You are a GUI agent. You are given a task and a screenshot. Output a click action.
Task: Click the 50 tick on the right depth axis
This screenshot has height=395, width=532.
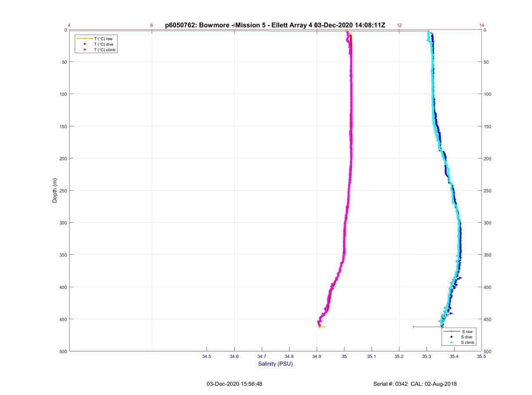[486, 62]
